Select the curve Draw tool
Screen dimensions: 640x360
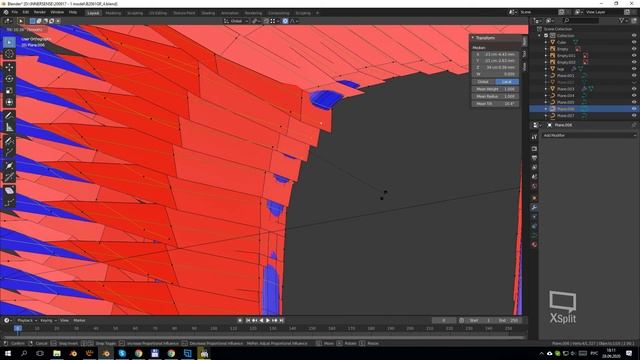[9, 141]
